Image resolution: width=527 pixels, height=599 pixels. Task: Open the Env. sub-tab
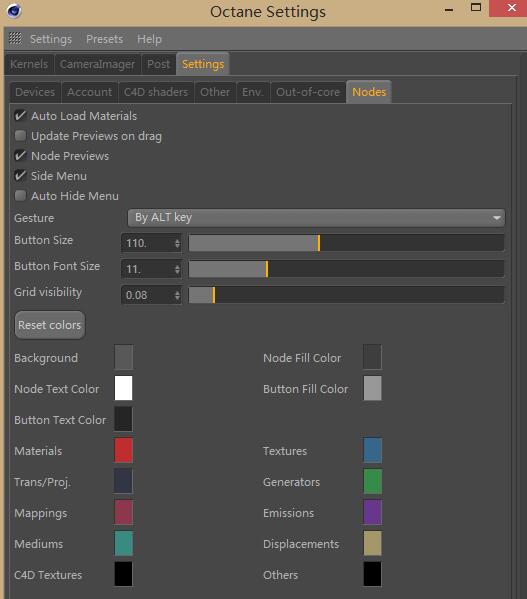coord(252,92)
